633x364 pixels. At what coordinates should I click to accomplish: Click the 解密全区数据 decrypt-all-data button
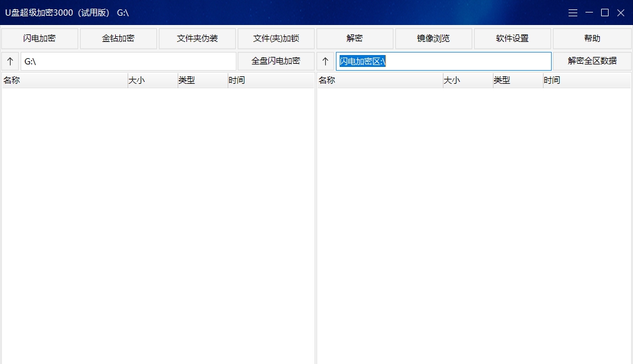[x=591, y=61]
